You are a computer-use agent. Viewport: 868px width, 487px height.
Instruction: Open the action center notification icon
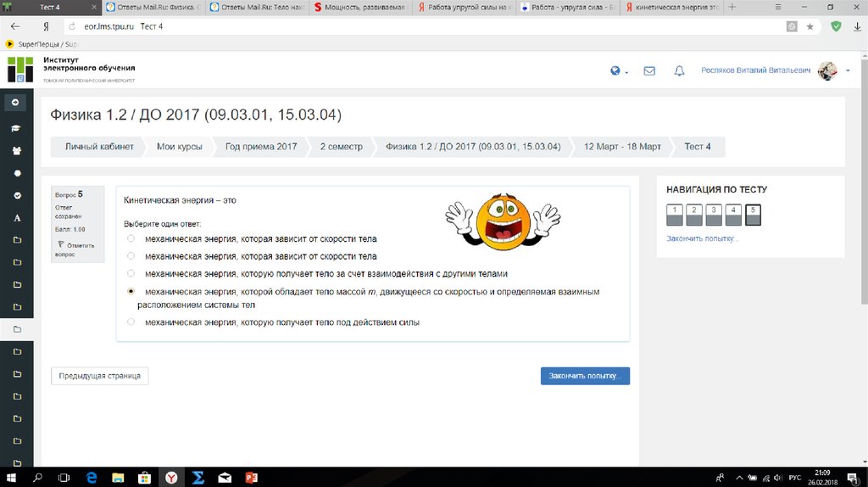click(x=853, y=478)
